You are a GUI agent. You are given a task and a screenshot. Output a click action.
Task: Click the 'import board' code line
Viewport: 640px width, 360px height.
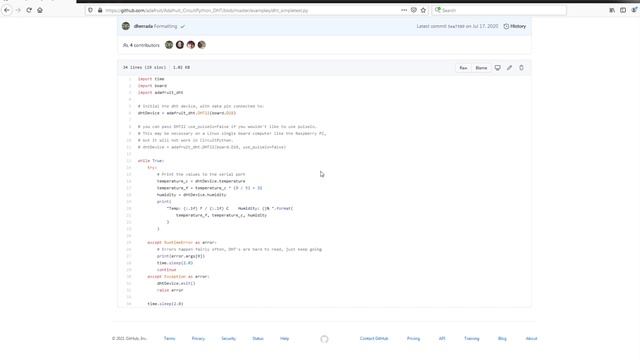(x=152, y=86)
